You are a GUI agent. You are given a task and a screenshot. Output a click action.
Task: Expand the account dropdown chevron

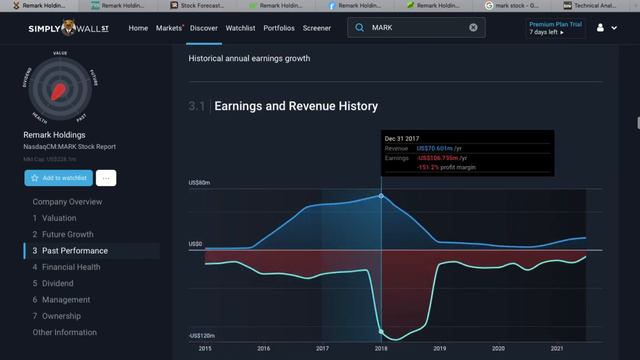pyautogui.click(x=614, y=28)
